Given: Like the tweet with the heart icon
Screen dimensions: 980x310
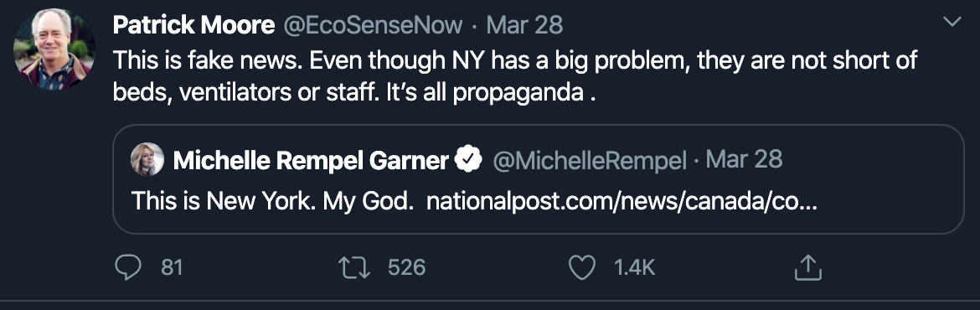Looking at the screenshot, I should click(x=582, y=268).
